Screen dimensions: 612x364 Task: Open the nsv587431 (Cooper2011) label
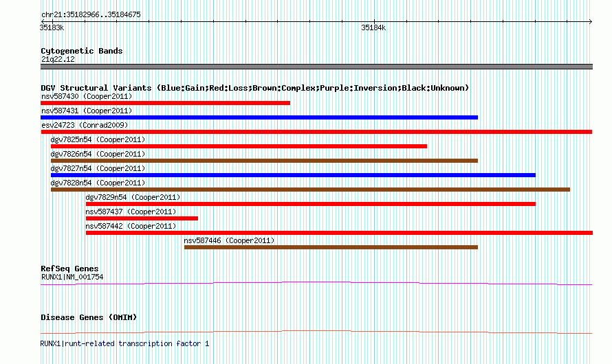[x=87, y=111]
